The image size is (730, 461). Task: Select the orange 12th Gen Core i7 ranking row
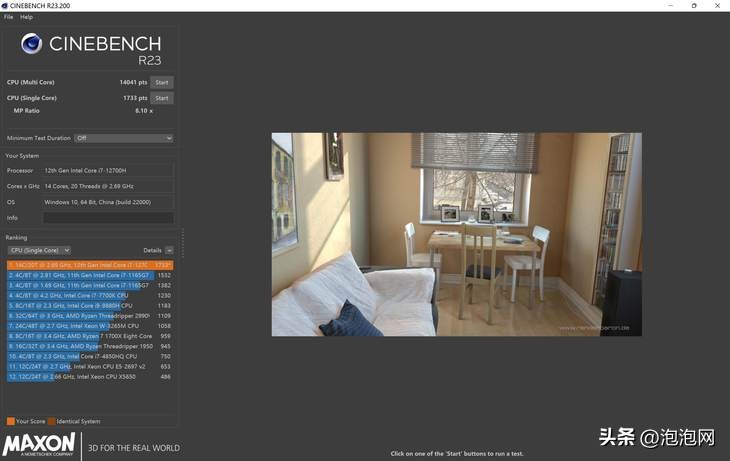coord(90,265)
